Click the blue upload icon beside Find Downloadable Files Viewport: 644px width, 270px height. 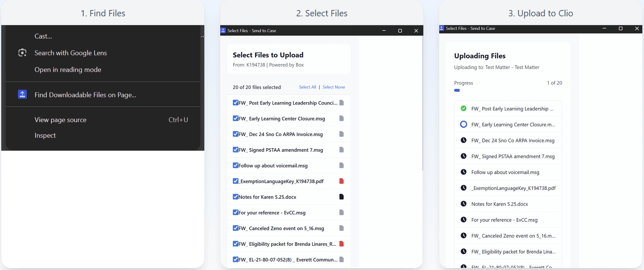tap(23, 95)
